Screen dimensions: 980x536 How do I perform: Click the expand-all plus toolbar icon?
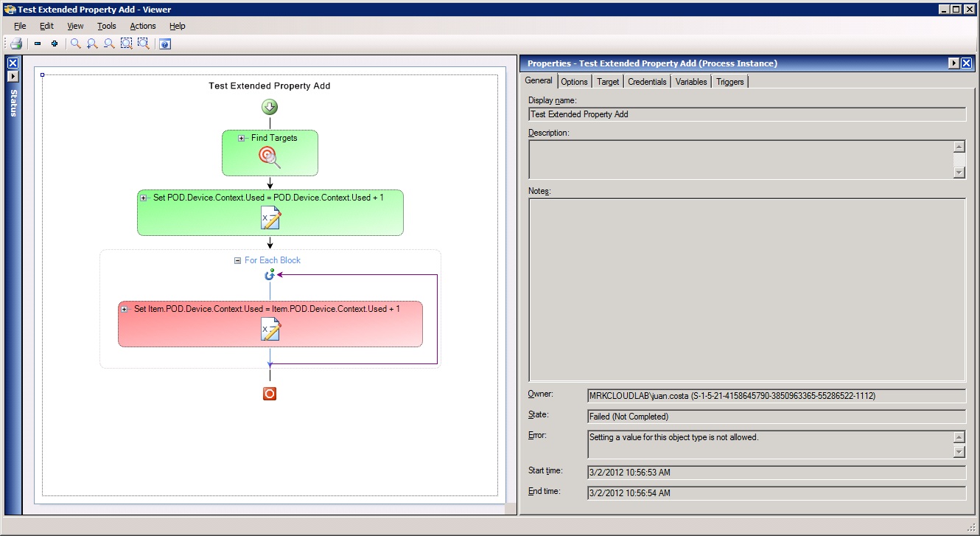[x=55, y=43]
